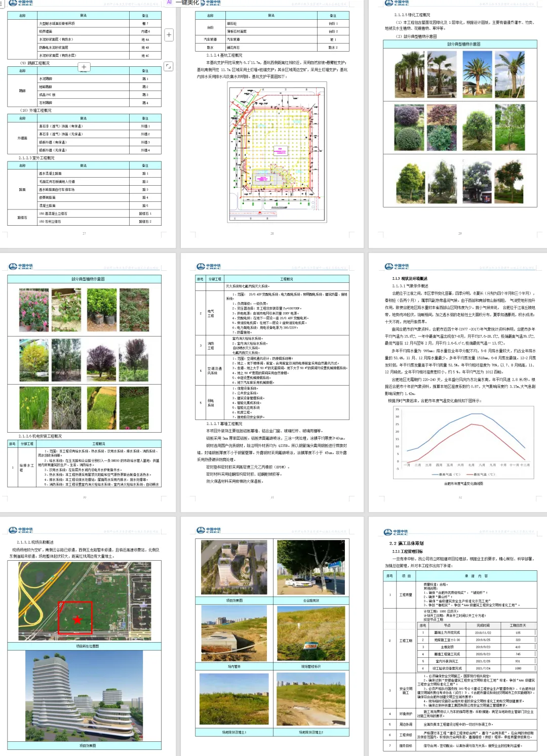Click the heading 2.1.2.5 绿化工程概况
The image size is (547, 756).
coord(412,15)
